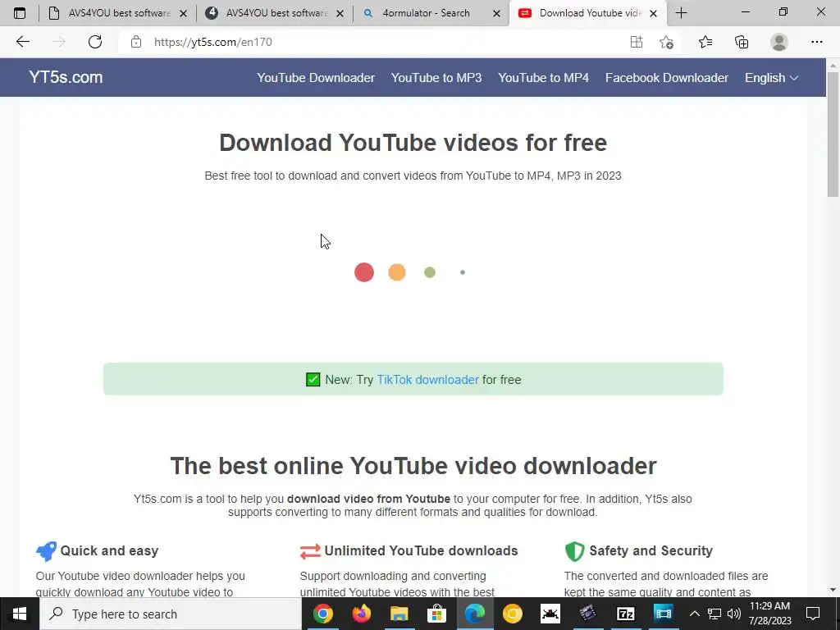Open the Windows Start menu
The image size is (840, 630).
click(20, 614)
